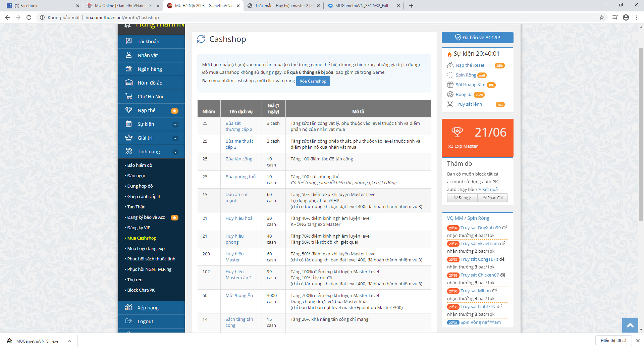This screenshot has width=644, height=349.
Task: Click the Xếp hạng ranking chart icon
Action: tap(128, 307)
